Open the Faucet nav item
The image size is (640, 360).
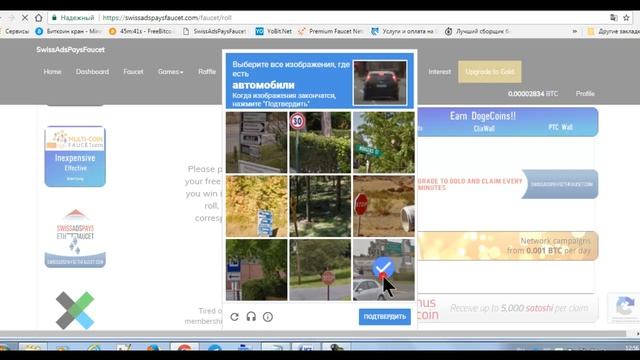133,71
